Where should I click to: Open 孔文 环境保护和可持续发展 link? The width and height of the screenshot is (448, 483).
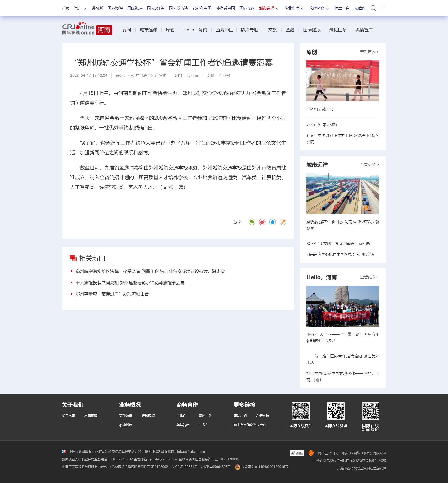[343, 139]
